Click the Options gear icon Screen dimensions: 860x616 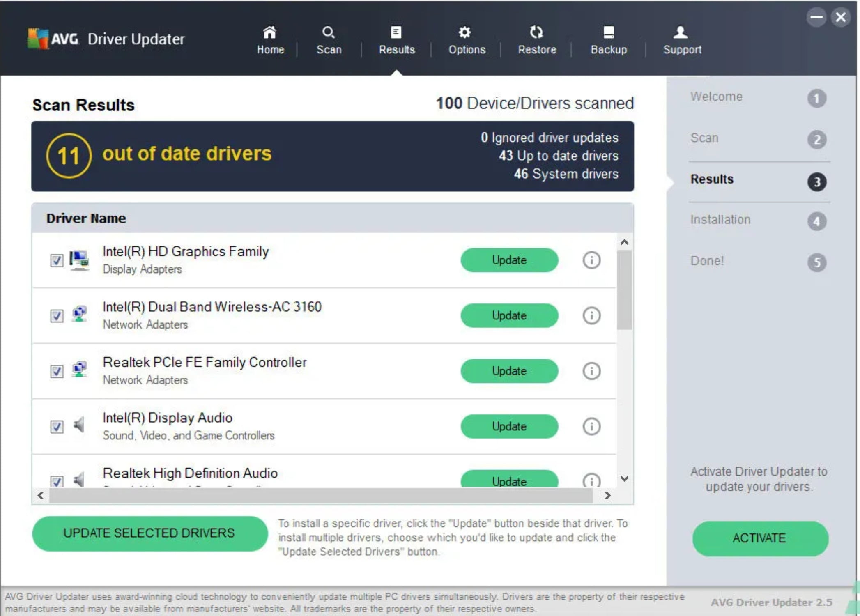click(x=464, y=32)
